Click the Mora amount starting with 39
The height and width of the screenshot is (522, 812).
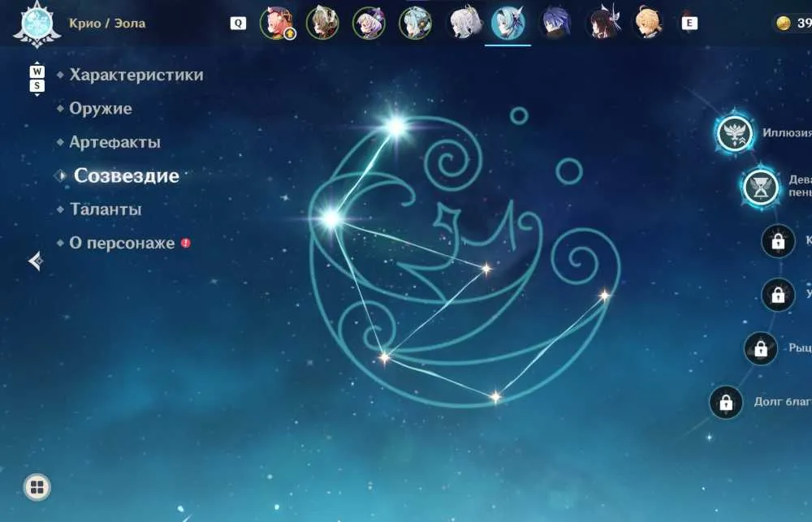pos(804,24)
